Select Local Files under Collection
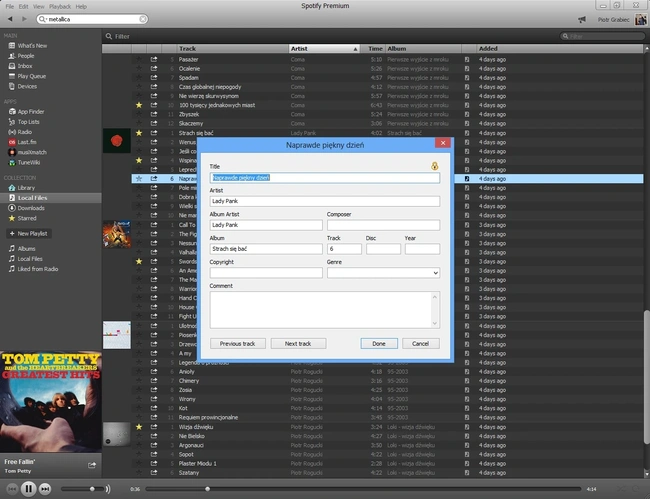The height and width of the screenshot is (499, 650). pyautogui.click(x=51, y=198)
